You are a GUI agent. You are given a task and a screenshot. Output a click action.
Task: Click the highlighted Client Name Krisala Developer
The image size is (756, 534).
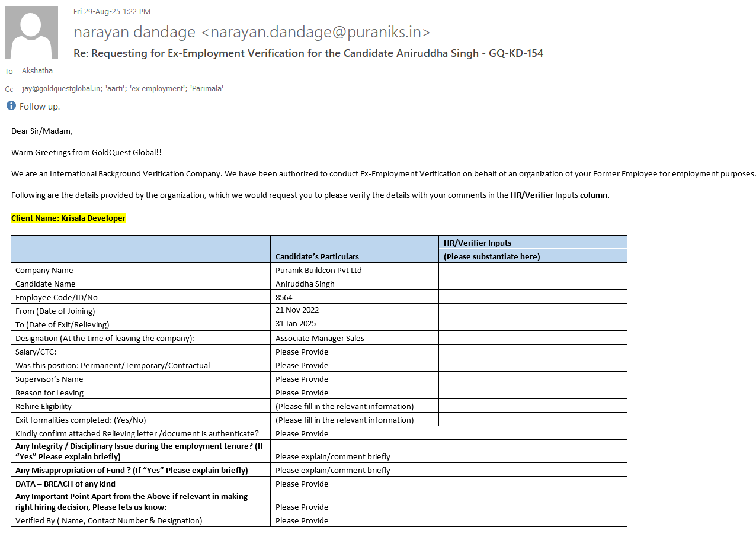(x=68, y=218)
